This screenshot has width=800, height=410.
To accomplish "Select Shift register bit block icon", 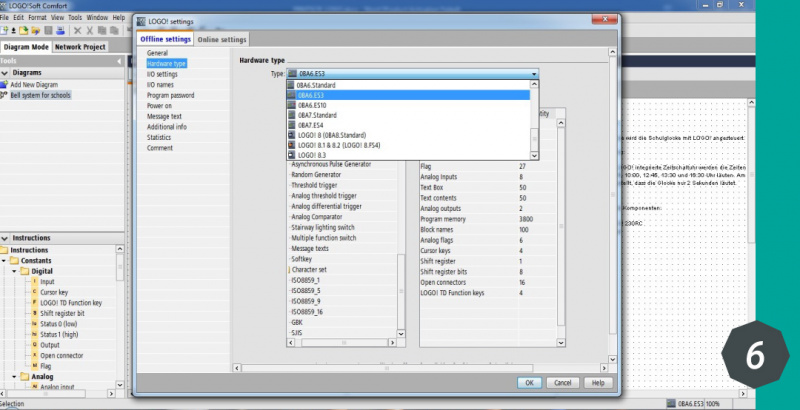I will 34,313.
